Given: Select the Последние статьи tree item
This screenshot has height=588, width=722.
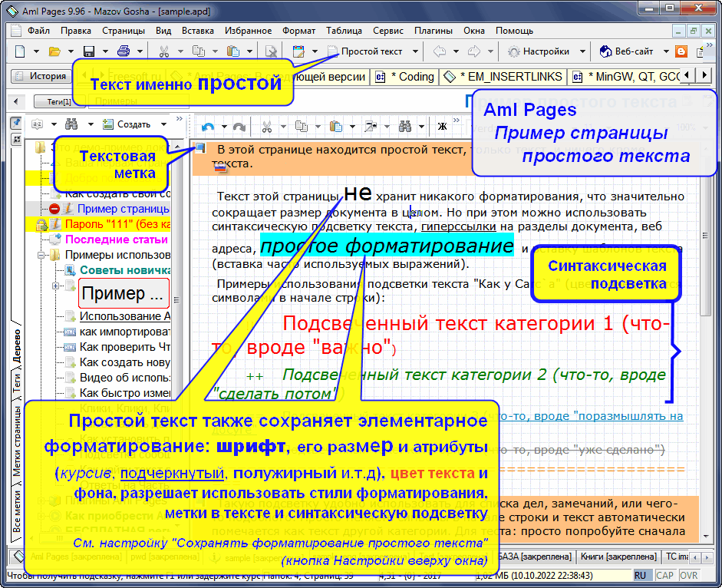Looking at the screenshot, I should [x=117, y=239].
